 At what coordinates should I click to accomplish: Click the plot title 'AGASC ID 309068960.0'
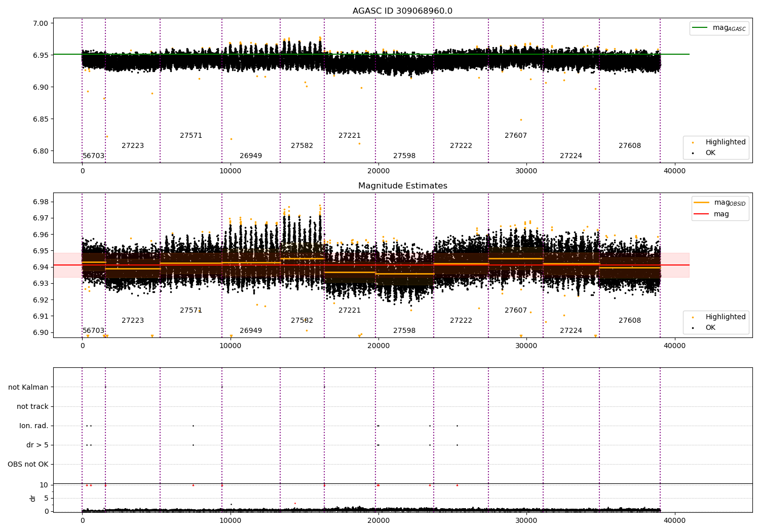[402, 11]
